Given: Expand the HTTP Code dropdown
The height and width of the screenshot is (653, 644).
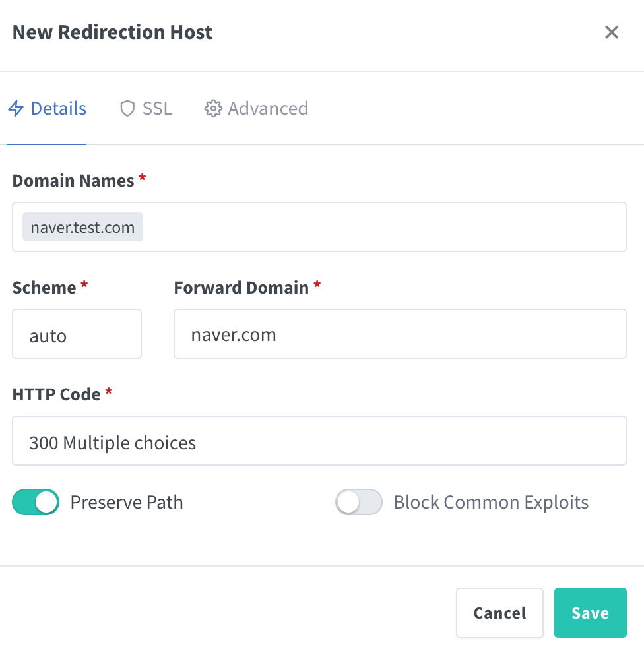Looking at the screenshot, I should pos(319,441).
